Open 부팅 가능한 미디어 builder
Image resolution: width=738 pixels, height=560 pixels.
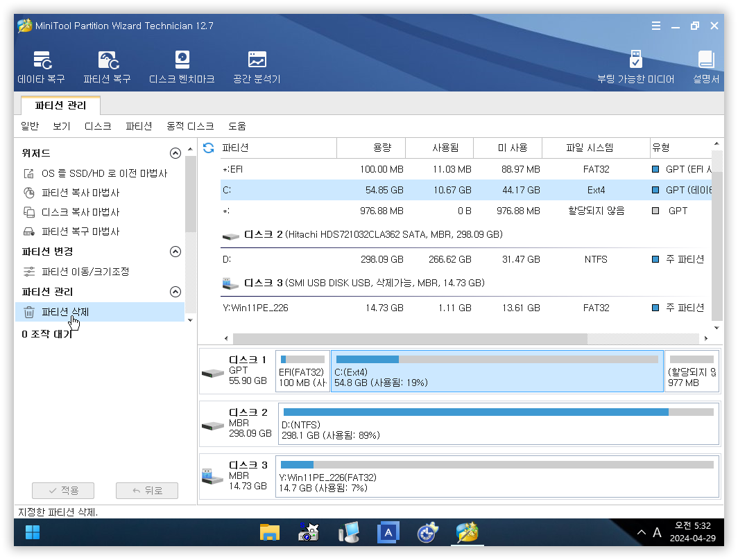tap(635, 67)
